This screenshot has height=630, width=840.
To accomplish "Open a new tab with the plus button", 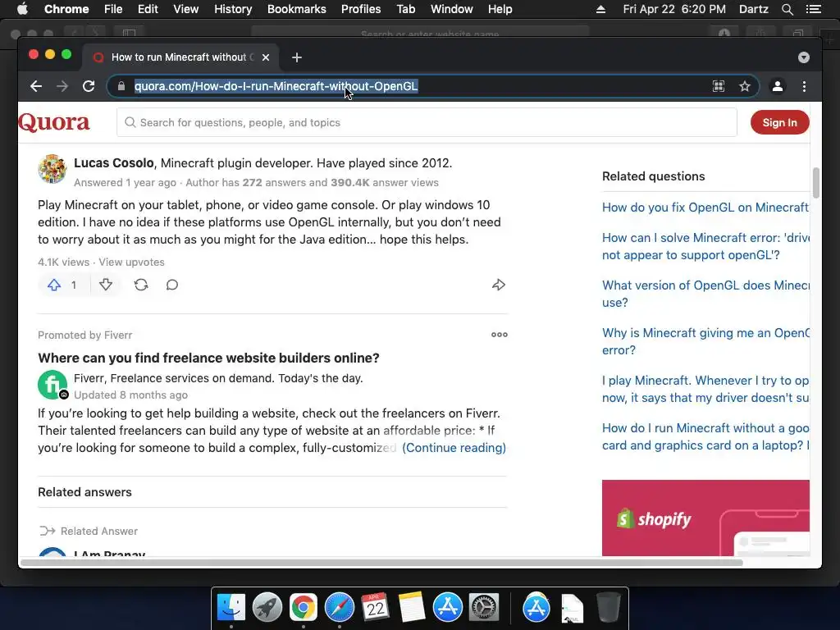I will coord(297,57).
